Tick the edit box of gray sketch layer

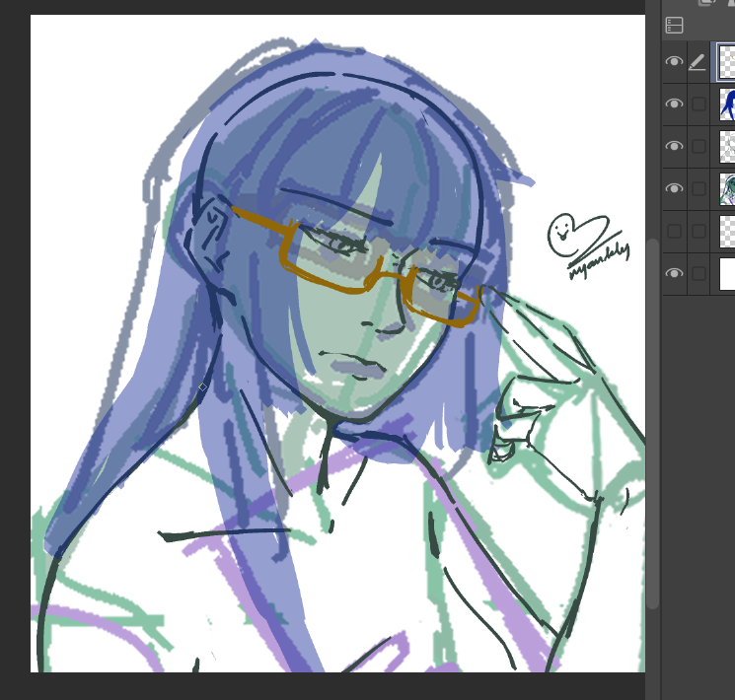pyautogui.click(x=698, y=146)
